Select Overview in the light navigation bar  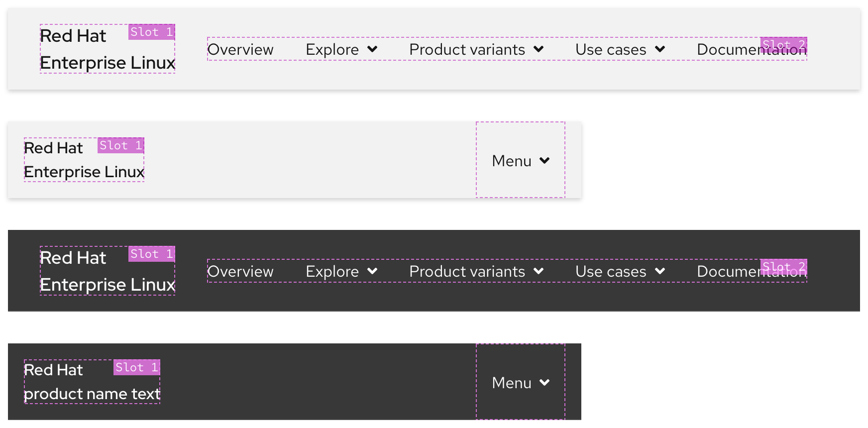[240, 49]
